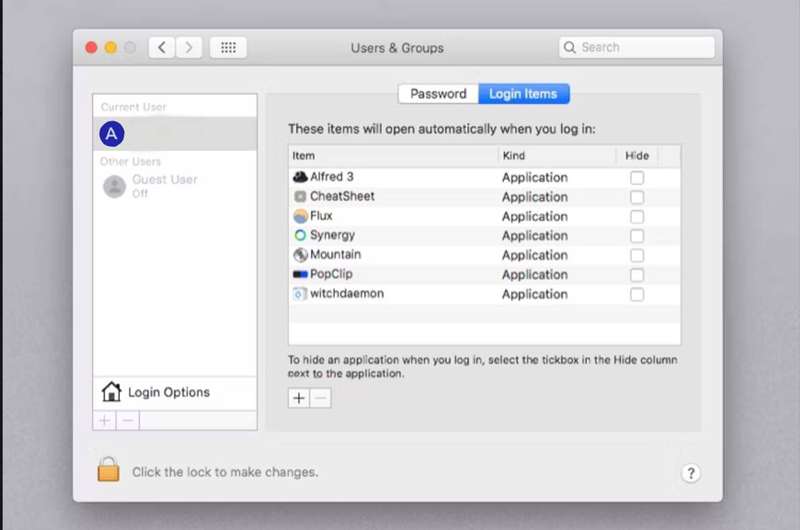Close the Users & Groups window
800x530 pixels.
coord(91,47)
